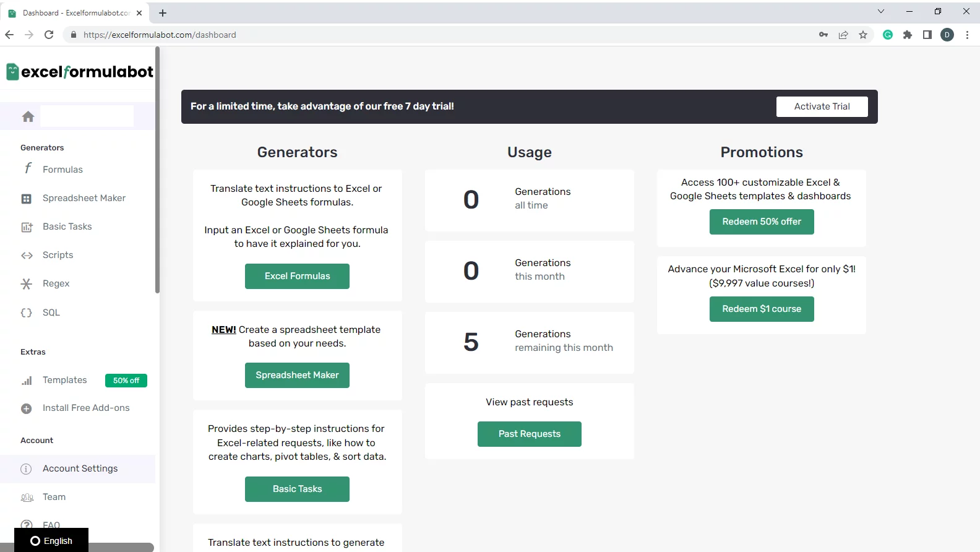This screenshot has width=980, height=552.
Task: Click the Regex asterisk icon
Action: pos(27,284)
